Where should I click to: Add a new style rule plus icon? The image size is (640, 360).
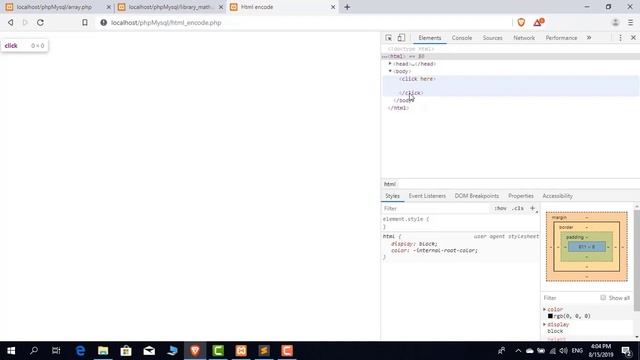pos(532,208)
